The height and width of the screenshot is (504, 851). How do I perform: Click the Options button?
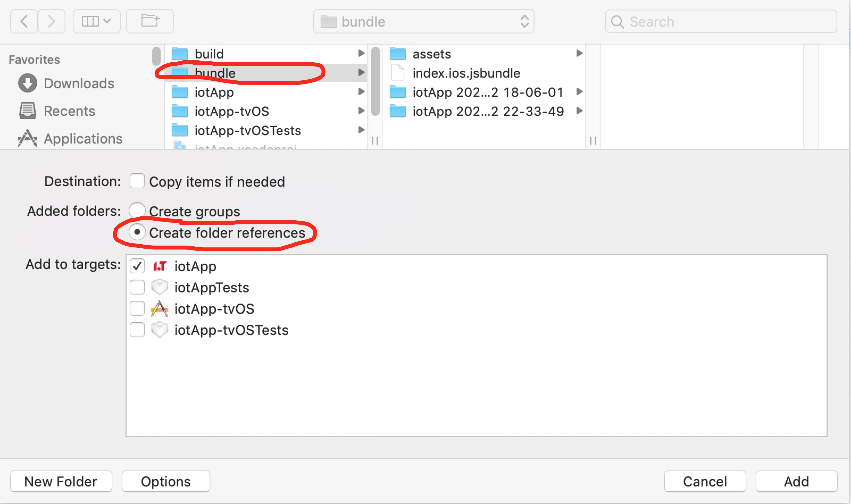click(x=166, y=481)
